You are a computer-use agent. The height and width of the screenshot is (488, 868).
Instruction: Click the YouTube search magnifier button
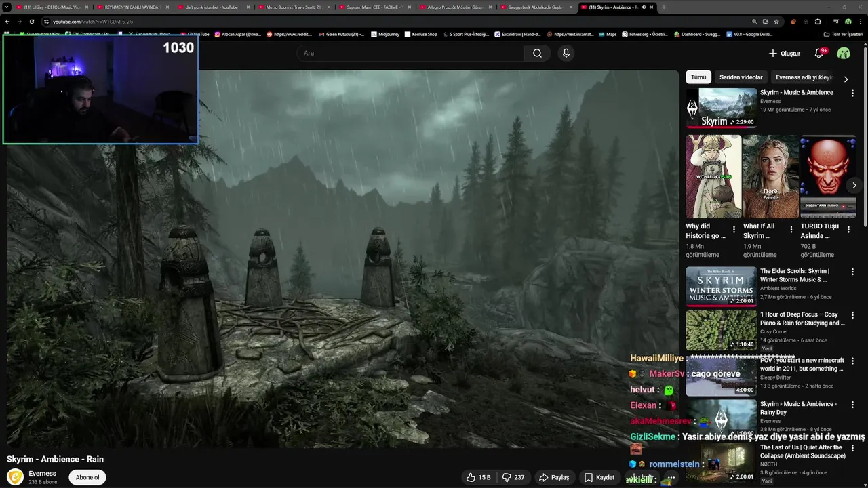pos(537,53)
